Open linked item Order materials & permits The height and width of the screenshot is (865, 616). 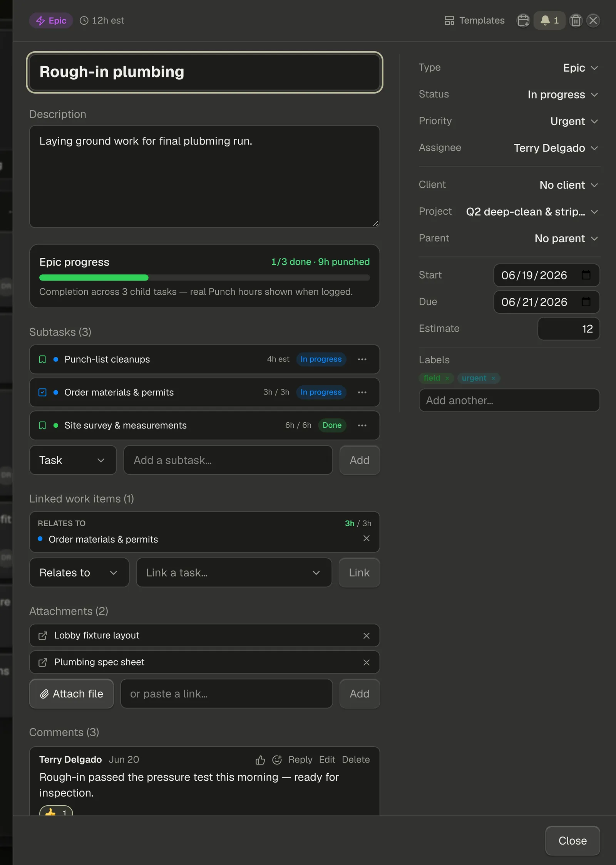[x=103, y=539]
